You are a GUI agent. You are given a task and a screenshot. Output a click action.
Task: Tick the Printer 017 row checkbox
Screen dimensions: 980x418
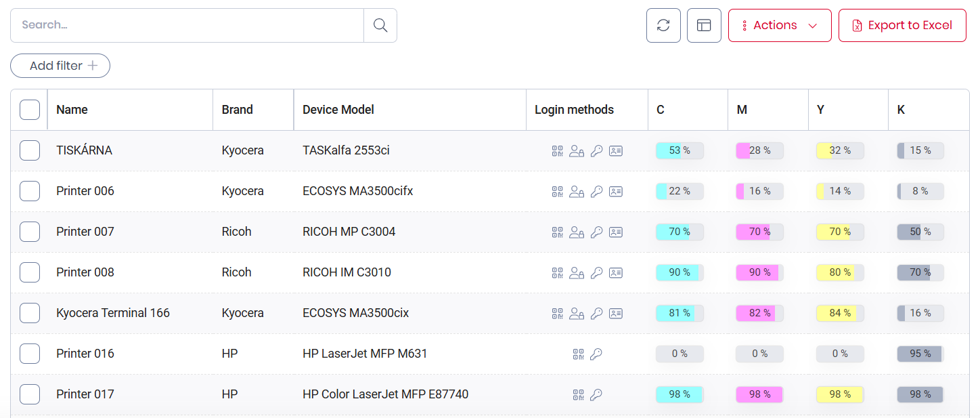pyautogui.click(x=30, y=394)
